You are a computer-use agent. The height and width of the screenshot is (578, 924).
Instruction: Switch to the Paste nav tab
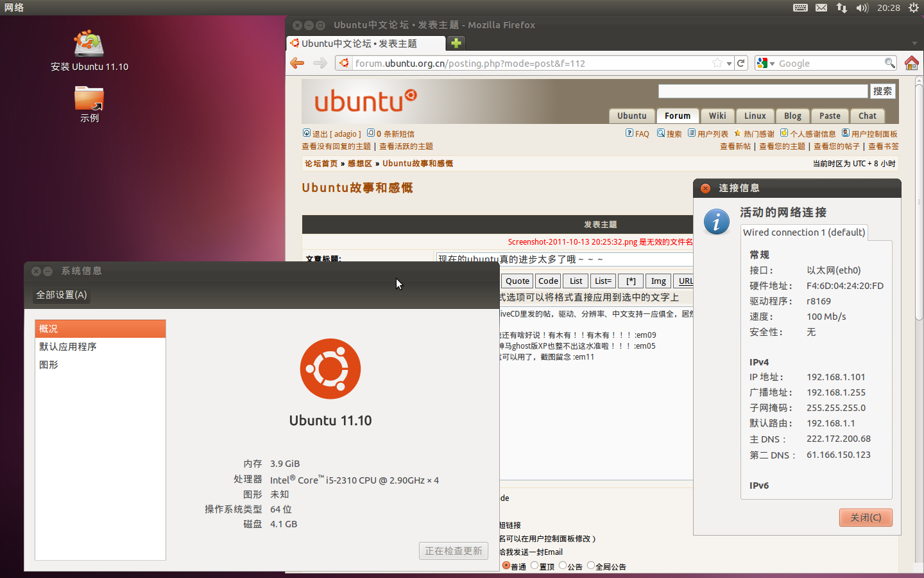tap(830, 116)
